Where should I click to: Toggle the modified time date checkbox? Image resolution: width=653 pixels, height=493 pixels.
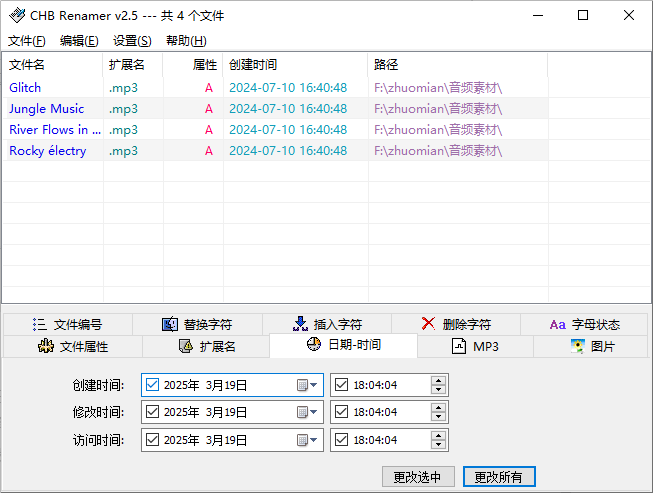152,412
